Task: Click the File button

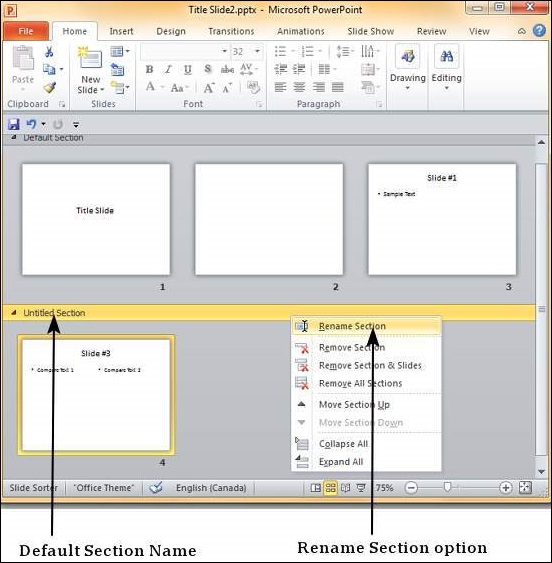Action: 25,31
